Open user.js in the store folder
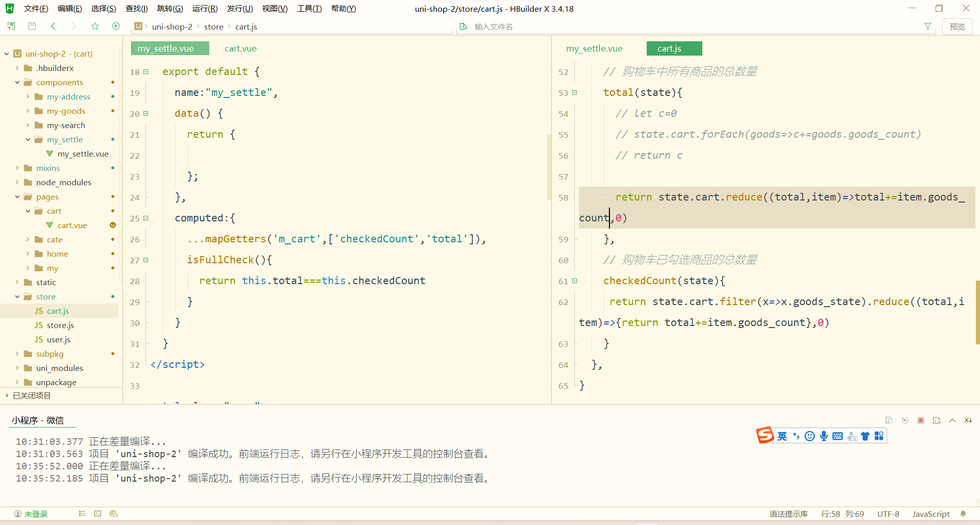Viewport: 980px width, 525px height. (58, 339)
